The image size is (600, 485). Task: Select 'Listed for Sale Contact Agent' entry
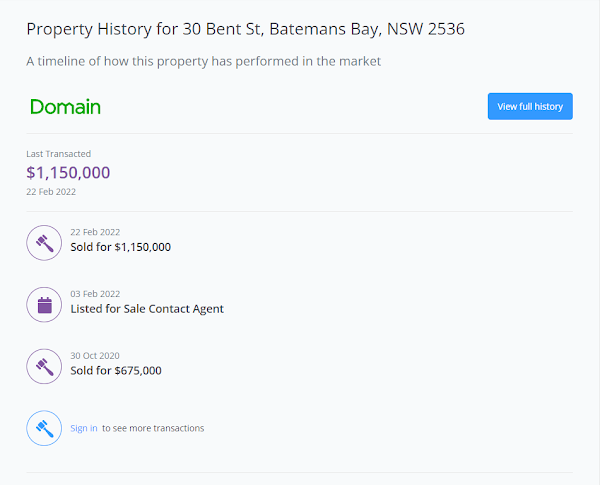pos(147,309)
